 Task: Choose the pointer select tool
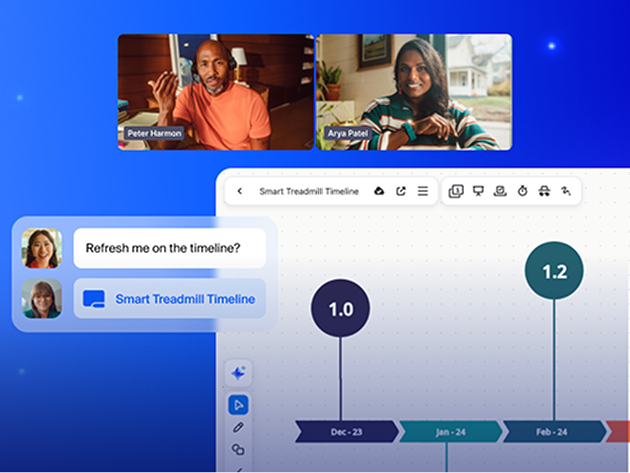point(238,405)
